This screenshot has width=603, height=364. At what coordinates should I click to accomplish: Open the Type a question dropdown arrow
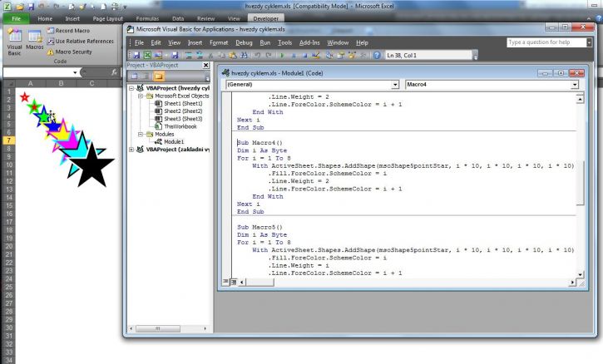tap(589, 42)
